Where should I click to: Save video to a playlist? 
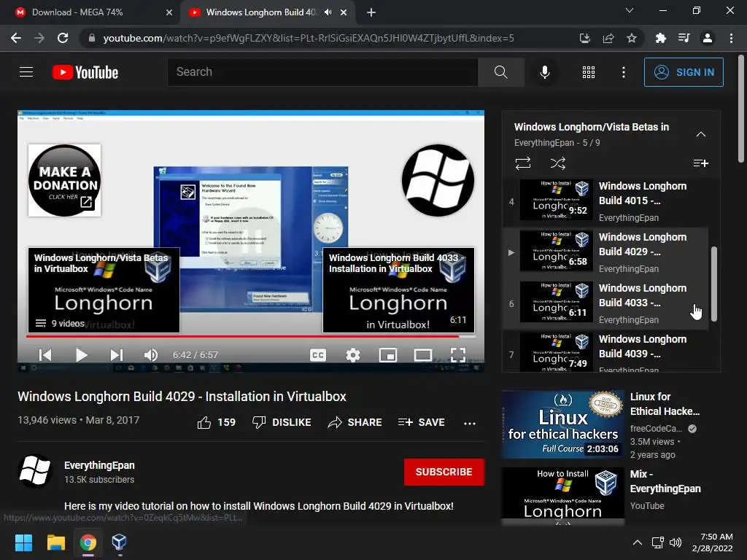pyautogui.click(x=421, y=422)
